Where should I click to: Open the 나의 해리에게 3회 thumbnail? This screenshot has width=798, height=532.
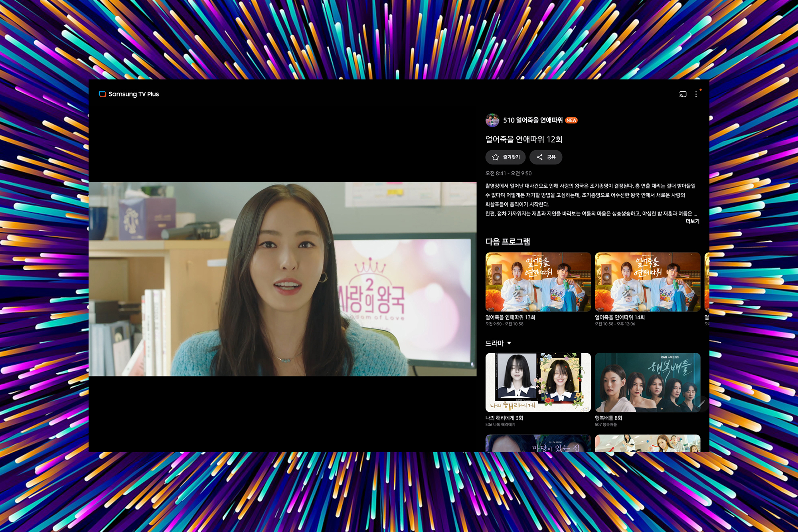(538, 382)
